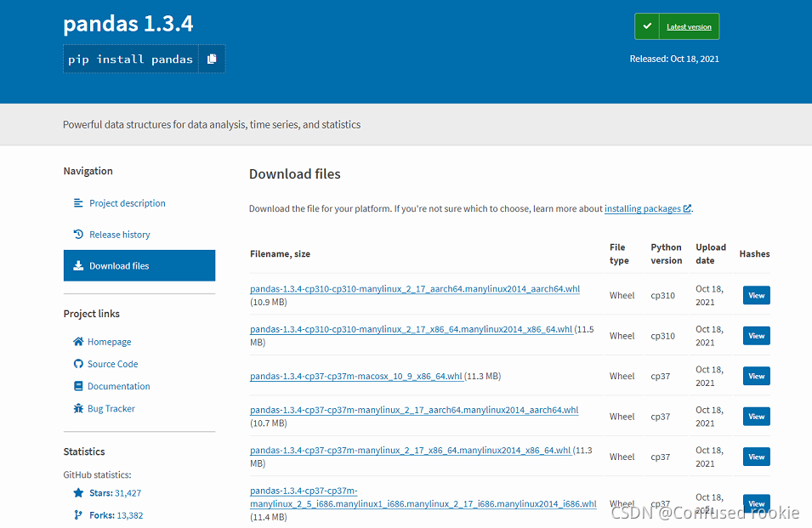Click the Documentation book icon

[x=78, y=386]
